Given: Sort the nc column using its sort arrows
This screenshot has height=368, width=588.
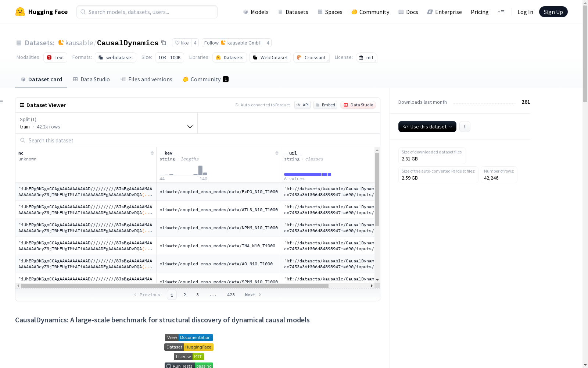Looking at the screenshot, I should click(x=152, y=153).
